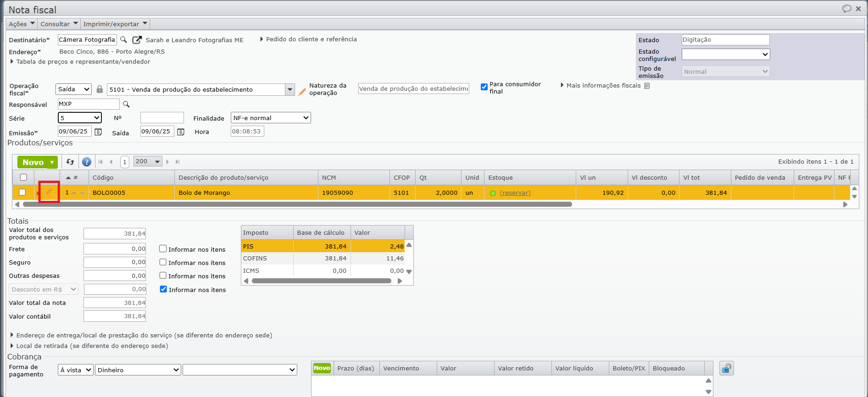Select the COFINS row in the tax table
The width and height of the screenshot is (868, 397).
[323, 259]
